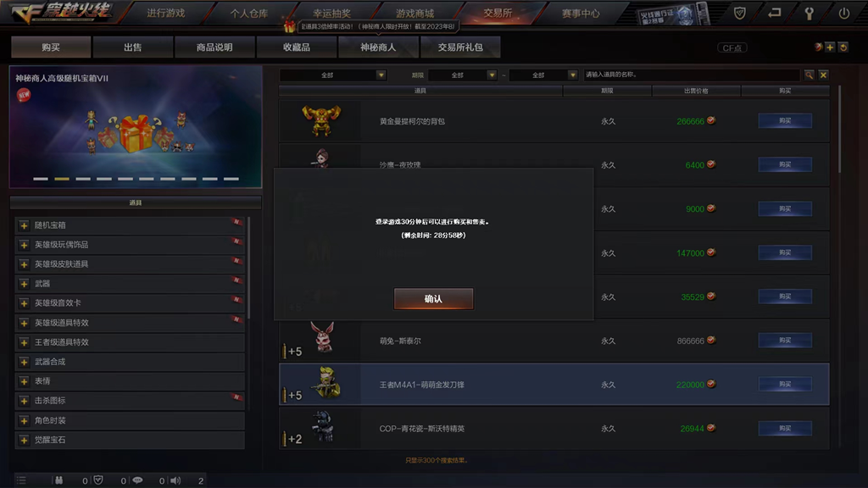The height and width of the screenshot is (488, 868).
Task: Open the chat bubble icon in bottom bar
Action: [137, 480]
